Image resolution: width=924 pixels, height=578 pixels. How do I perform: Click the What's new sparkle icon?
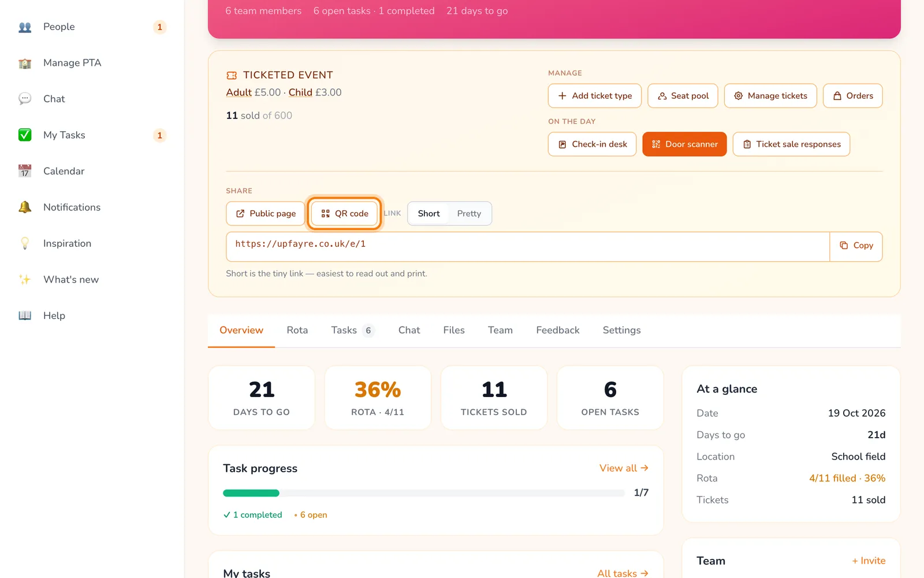[25, 280]
